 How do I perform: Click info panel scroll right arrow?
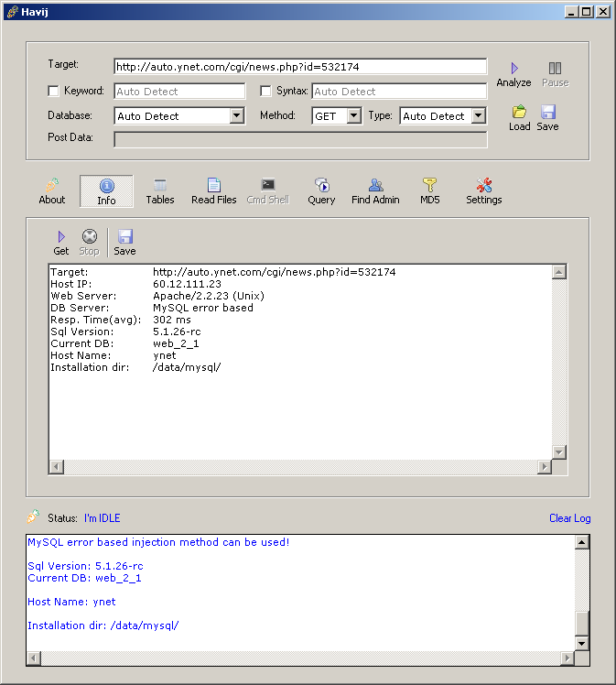pyautogui.click(x=545, y=466)
